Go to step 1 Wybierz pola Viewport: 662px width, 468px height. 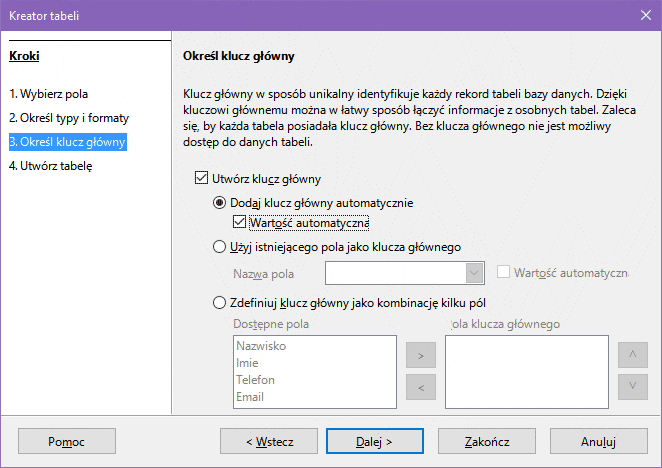[x=48, y=95]
